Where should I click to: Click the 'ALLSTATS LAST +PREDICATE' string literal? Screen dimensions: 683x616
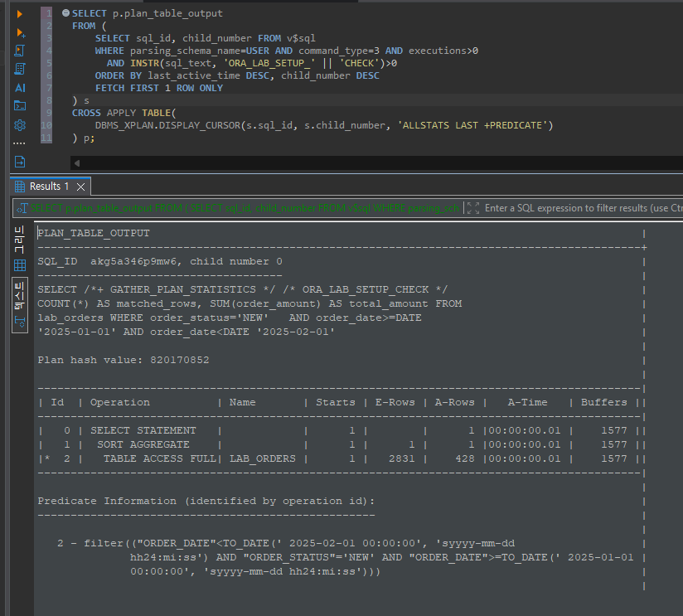coord(472,125)
